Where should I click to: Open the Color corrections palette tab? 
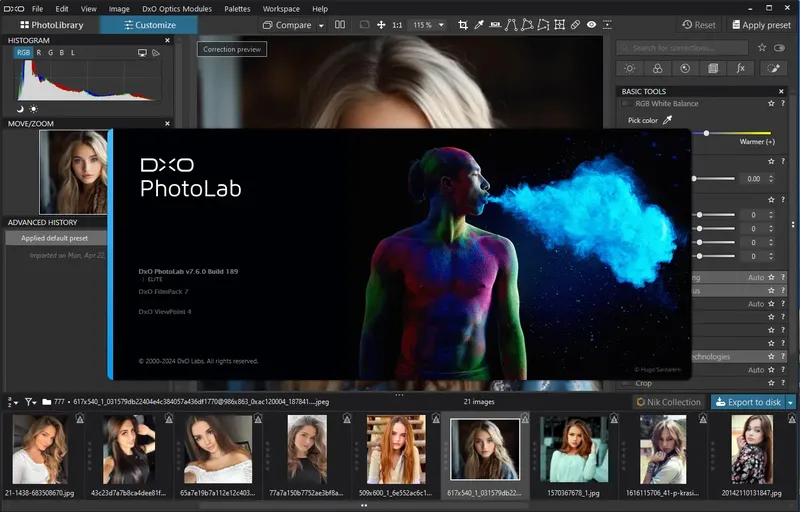tap(657, 68)
